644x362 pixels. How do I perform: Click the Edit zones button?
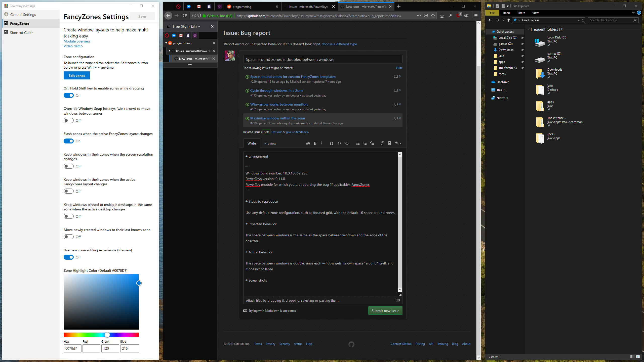[x=77, y=76]
